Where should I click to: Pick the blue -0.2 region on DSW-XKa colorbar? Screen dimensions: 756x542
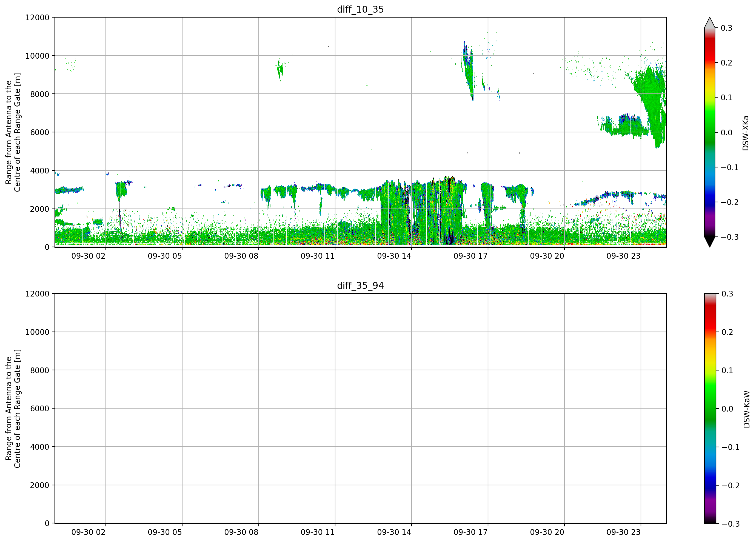710,202
